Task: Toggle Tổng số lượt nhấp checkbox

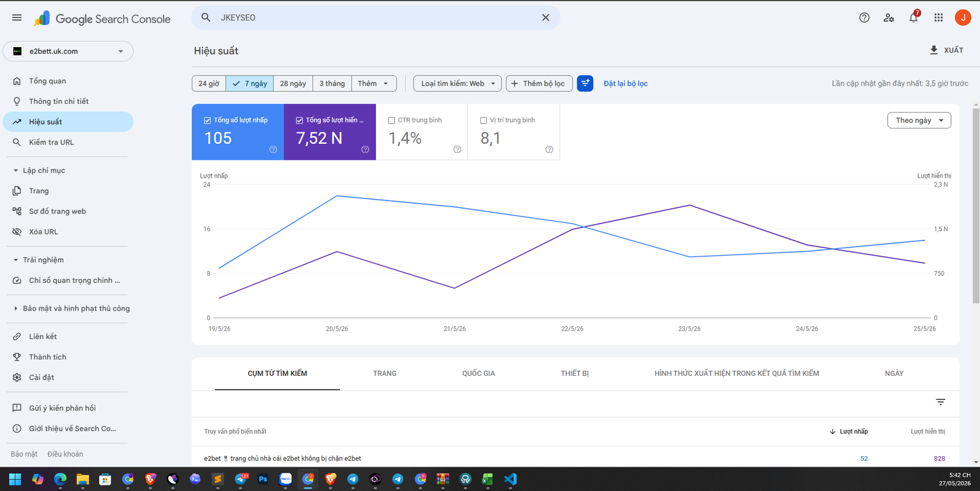Action: (207, 121)
